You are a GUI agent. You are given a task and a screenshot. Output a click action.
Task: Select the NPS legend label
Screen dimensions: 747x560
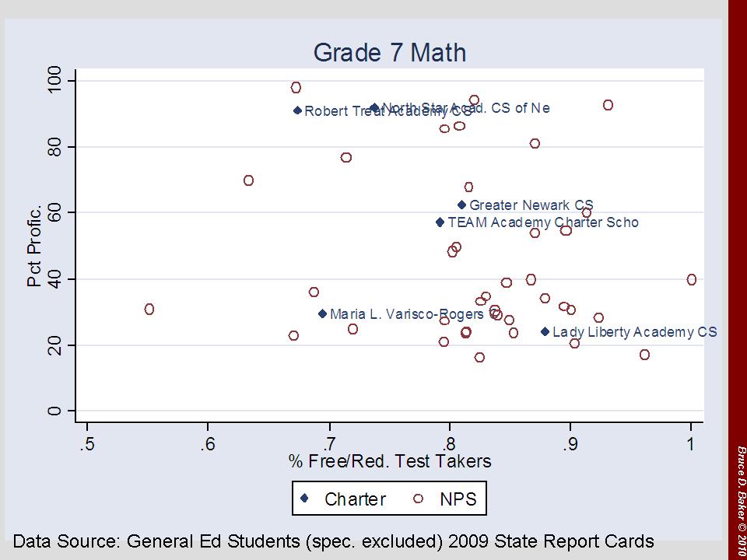click(459, 499)
